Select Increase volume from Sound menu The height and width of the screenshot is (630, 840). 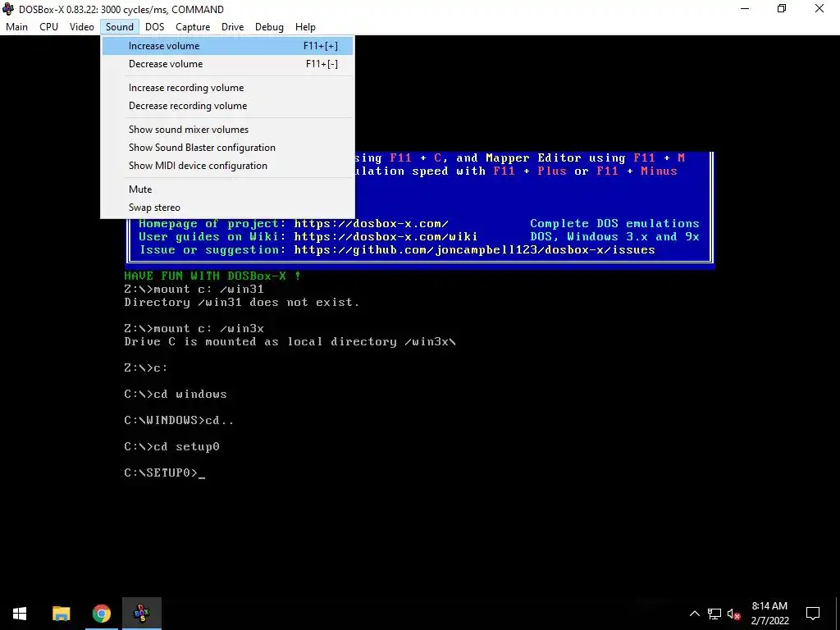pyautogui.click(x=228, y=46)
